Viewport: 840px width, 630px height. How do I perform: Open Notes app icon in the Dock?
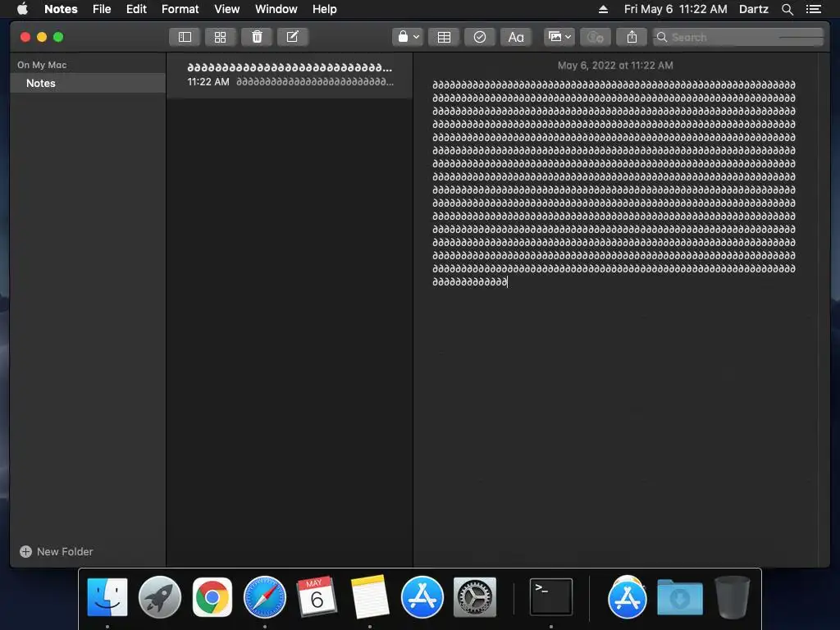pyautogui.click(x=370, y=597)
